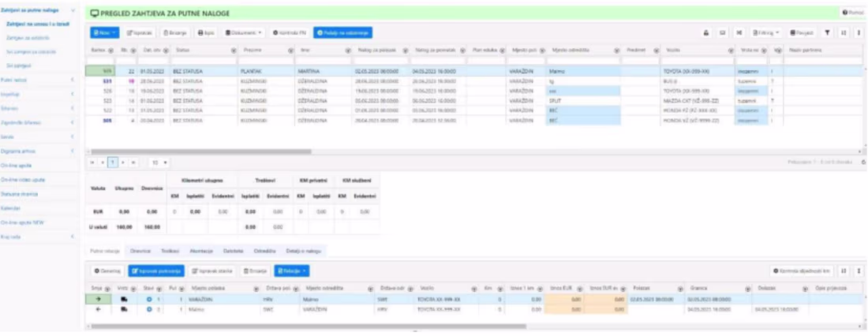Viewport: 868px width, 336px height.
Task: Open Svi zahtjevi in the sidebar
Action: pos(19,65)
